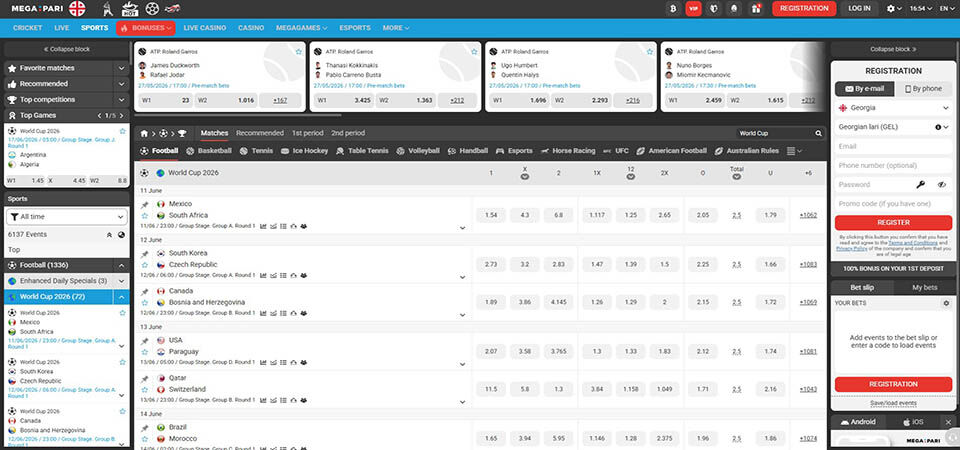
Task: Click double-chevron icon next to 6137 Events
Action: pyautogui.click(x=109, y=234)
